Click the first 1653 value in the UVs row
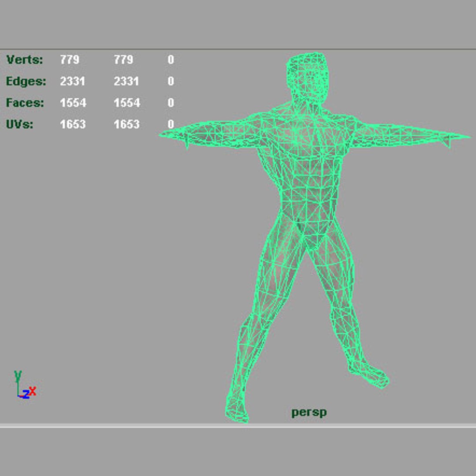Screen dimensions: 476x476 [x=73, y=124]
